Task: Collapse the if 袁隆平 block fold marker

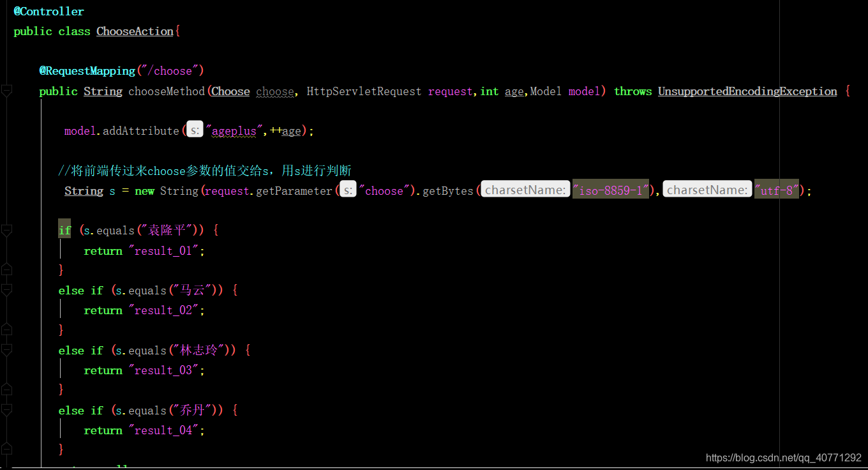Action: tap(6, 231)
